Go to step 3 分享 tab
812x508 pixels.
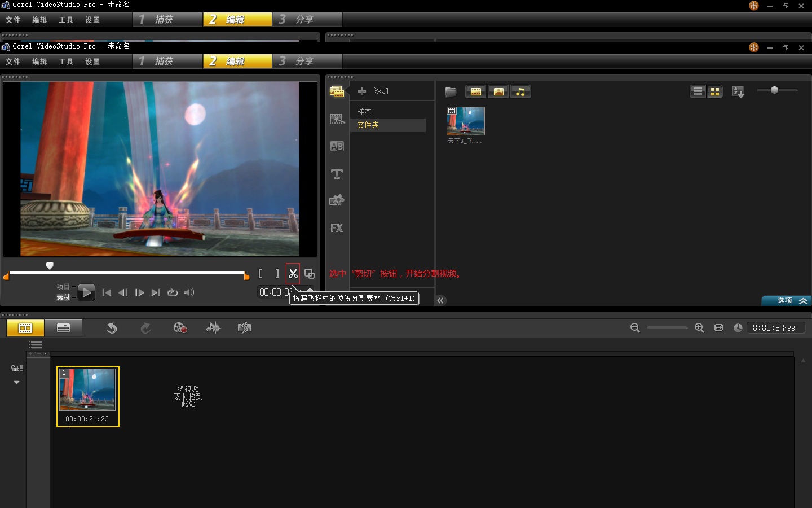(x=307, y=61)
